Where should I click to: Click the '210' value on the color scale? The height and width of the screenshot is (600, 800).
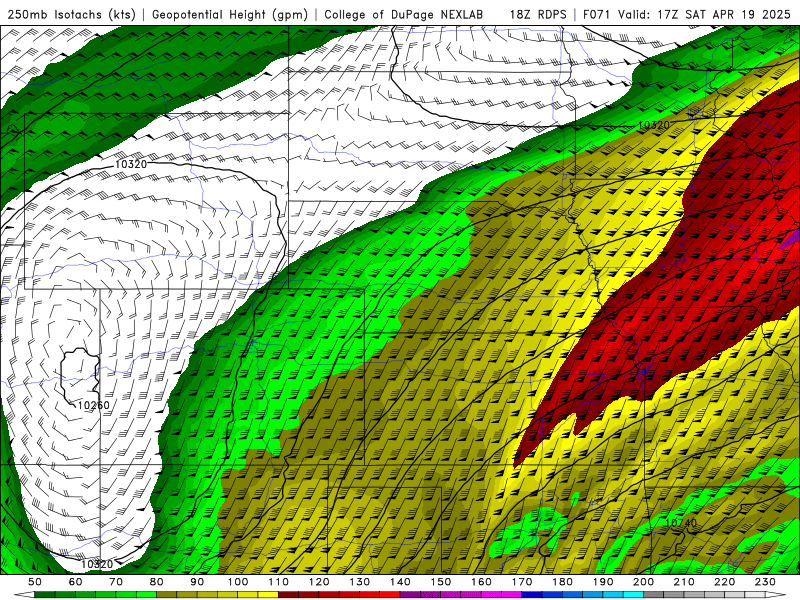point(684,582)
